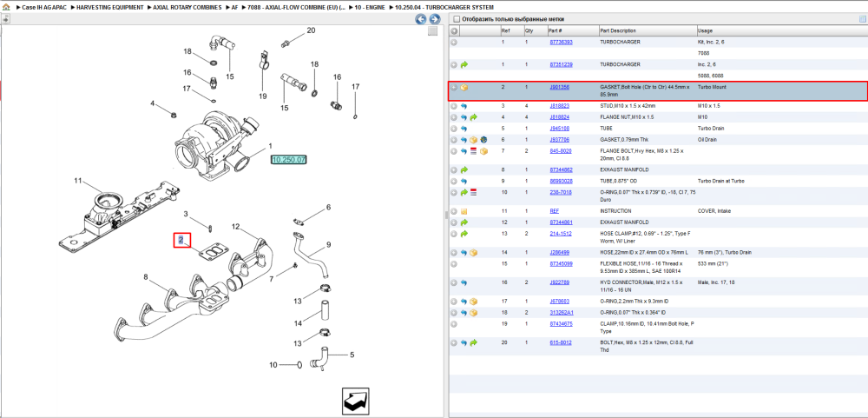Image resolution: width=868 pixels, height=418 pixels.
Task: Click the globe icon in the J937706 row
Action: (483, 140)
